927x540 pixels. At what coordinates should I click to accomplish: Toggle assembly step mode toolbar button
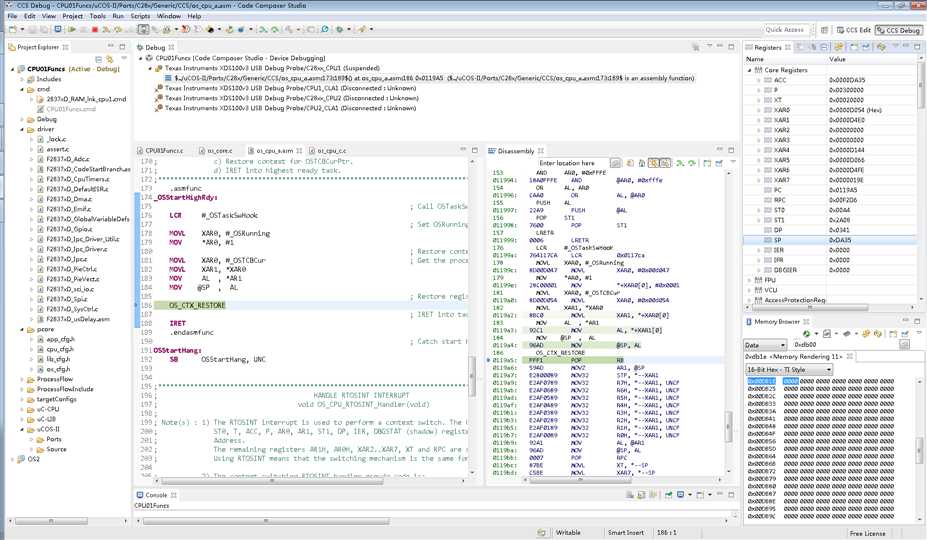[144, 29]
